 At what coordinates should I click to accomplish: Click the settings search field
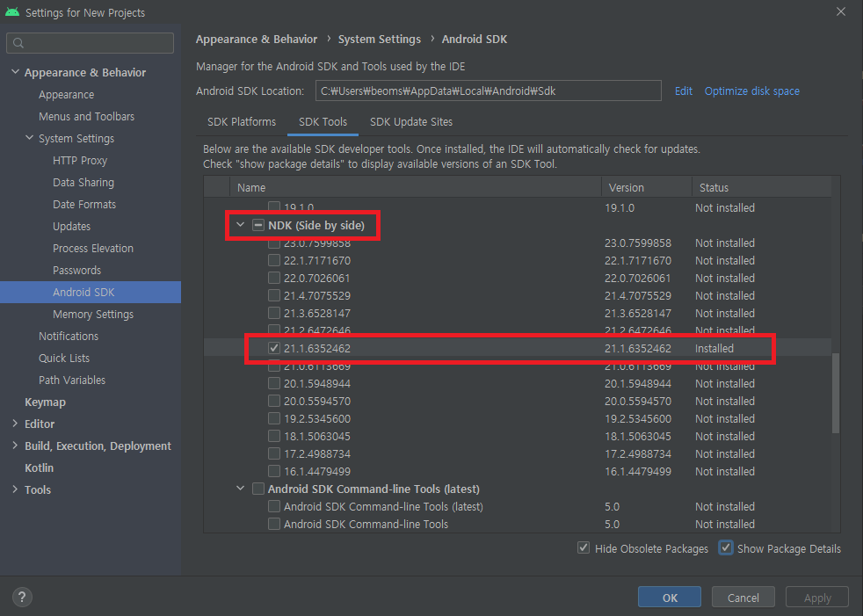click(91, 43)
